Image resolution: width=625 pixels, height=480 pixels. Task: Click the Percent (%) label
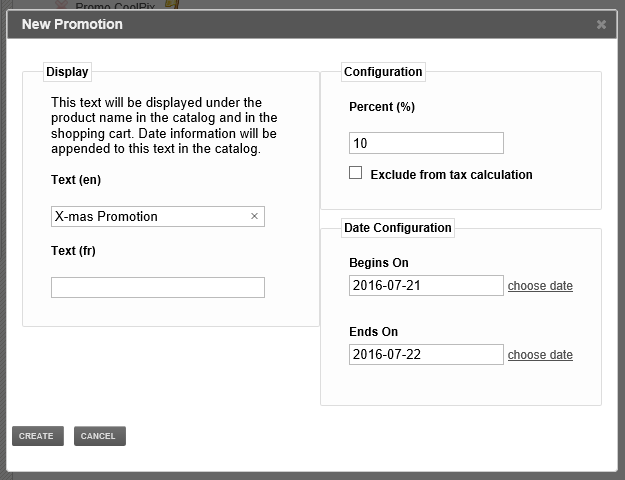point(382,107)
